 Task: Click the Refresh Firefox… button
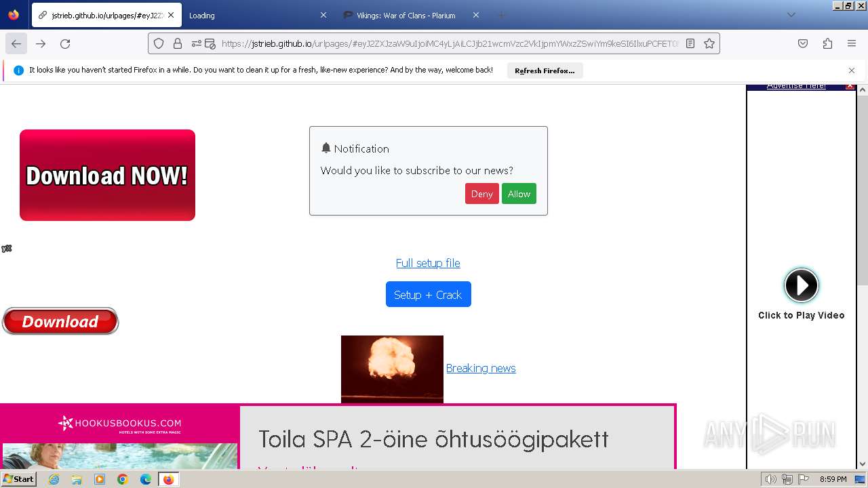click(545, 70)
